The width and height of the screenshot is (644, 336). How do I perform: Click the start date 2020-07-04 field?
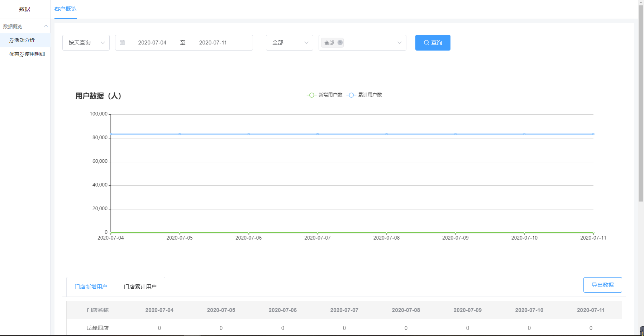152,43
